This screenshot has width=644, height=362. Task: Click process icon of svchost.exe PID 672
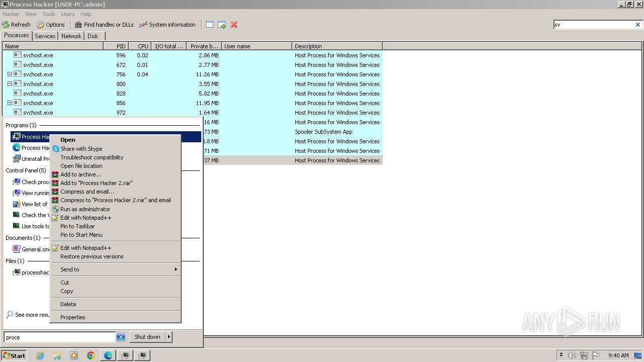[18, 65]
